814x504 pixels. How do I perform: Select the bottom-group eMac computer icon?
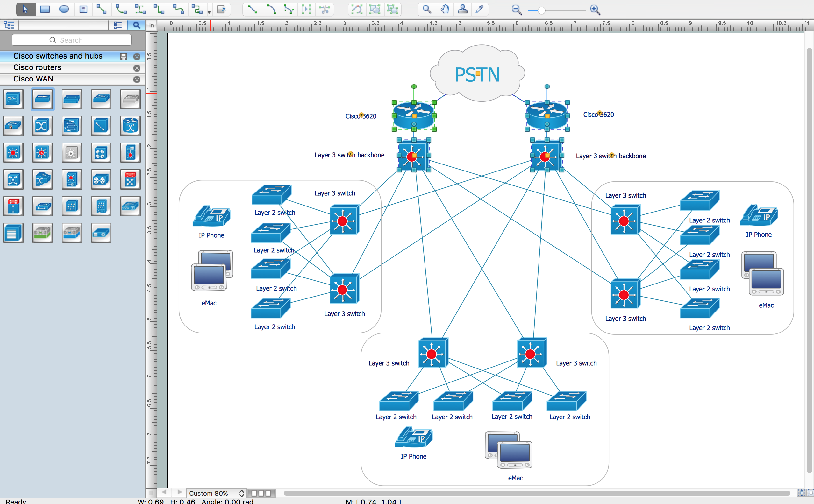[x=508, y=450]
